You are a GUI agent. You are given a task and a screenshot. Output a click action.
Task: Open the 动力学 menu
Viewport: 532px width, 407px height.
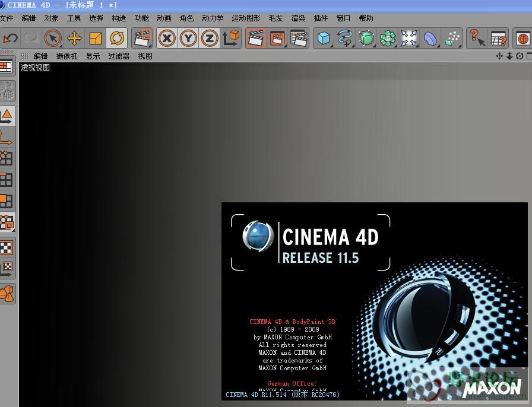coord(213,18)
